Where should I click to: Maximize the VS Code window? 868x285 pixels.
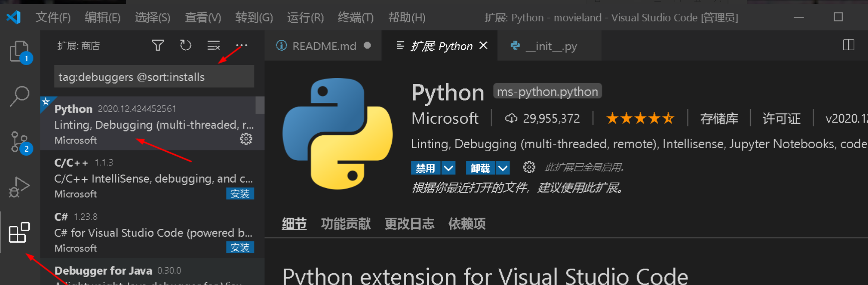(838, 17)
